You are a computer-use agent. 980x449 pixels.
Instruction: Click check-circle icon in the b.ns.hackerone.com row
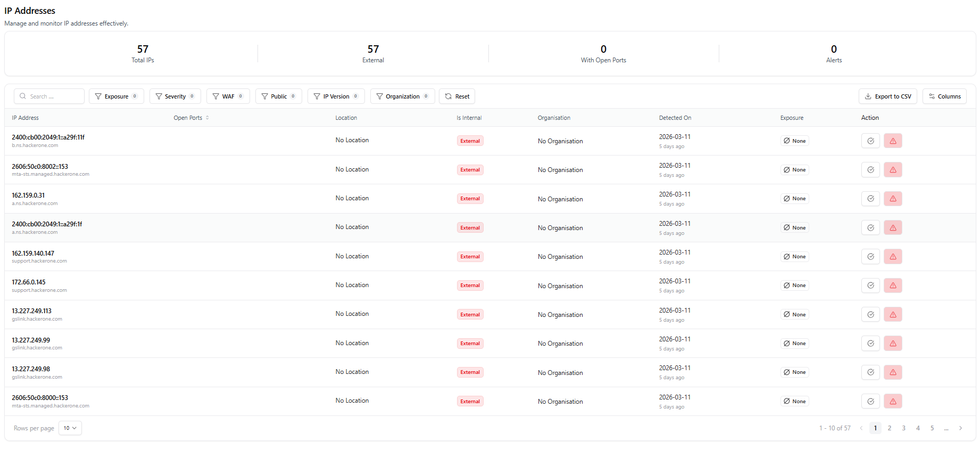click(870, 141)
